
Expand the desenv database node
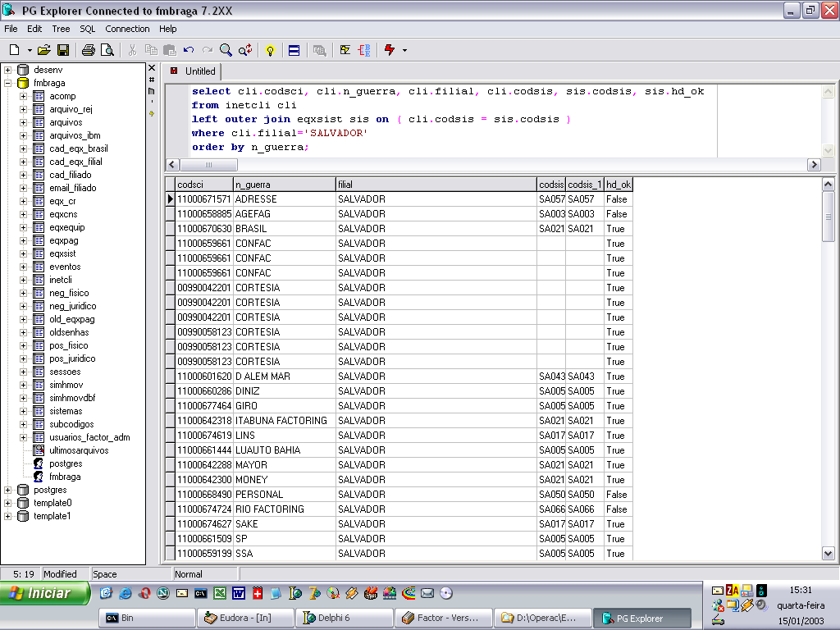point(8,70)
